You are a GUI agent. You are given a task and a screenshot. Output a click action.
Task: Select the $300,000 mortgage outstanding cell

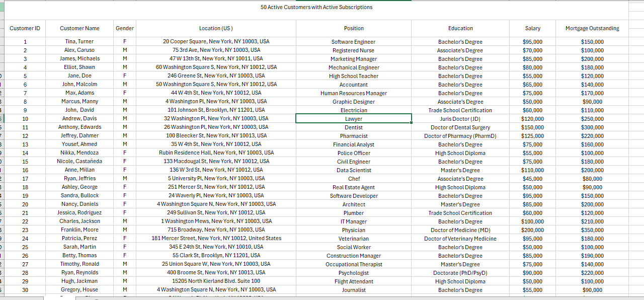(592, 127)
